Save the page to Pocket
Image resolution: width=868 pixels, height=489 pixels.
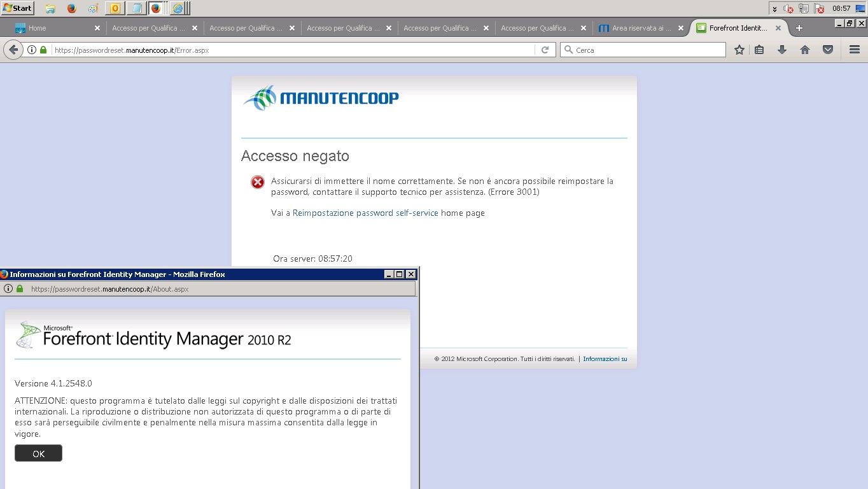click(827, 49)
